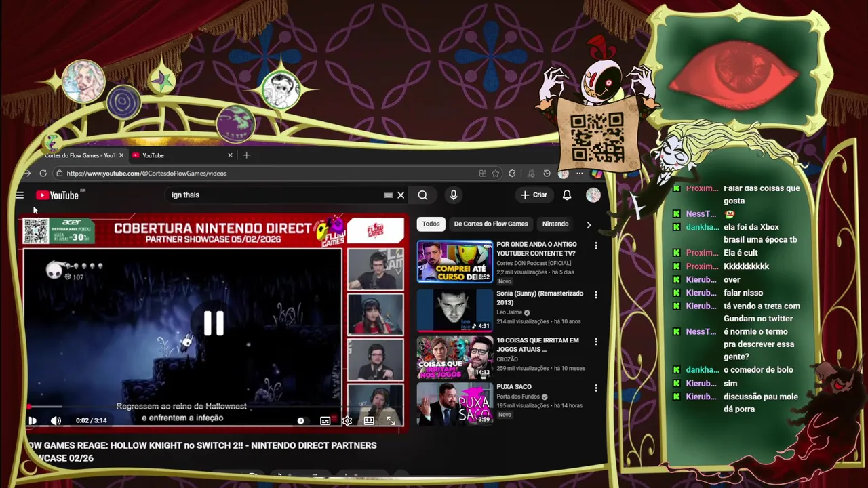Switch to the second YouTube tab

(x=182, y=155)
